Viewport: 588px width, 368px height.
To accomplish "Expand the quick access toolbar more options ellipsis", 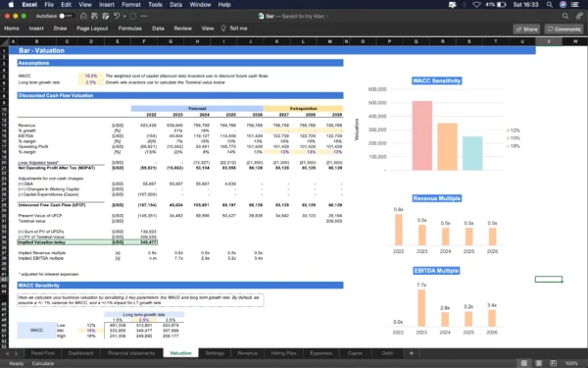I will [144, 16].
